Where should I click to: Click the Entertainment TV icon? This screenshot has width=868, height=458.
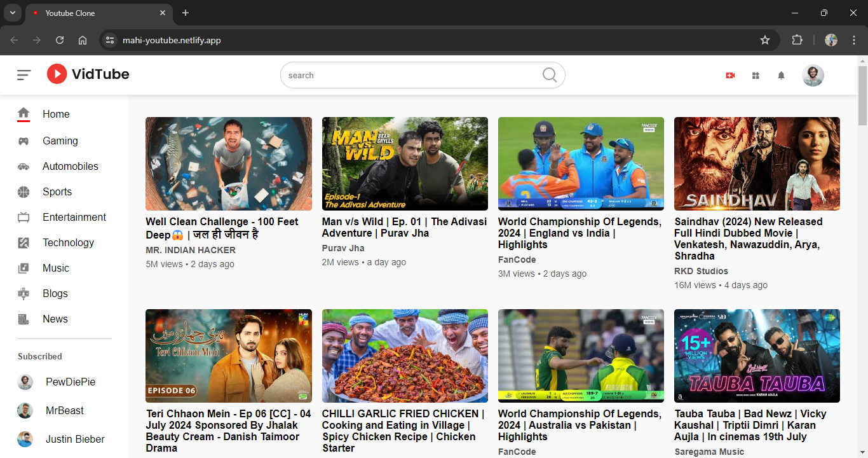(24, 218)
